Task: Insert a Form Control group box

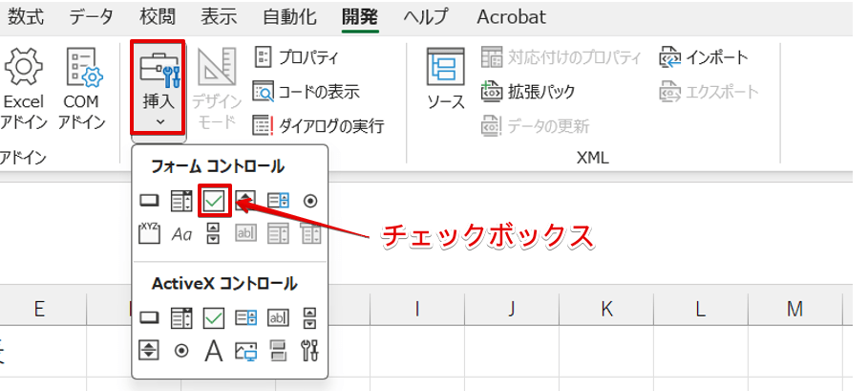Action: 148,233
